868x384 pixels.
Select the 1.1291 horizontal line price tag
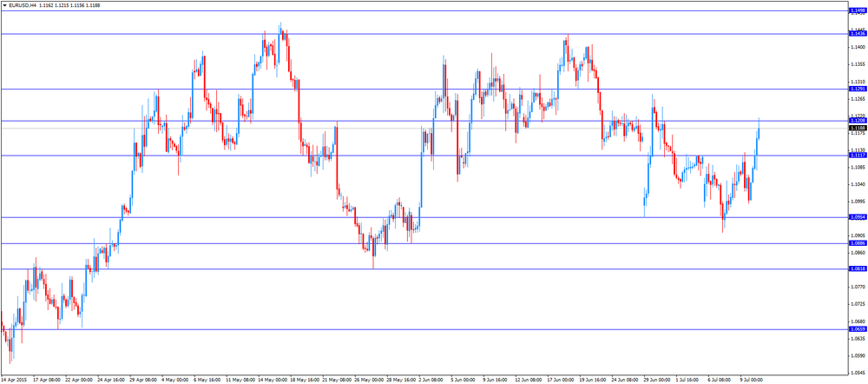click(x=858, y=89)
